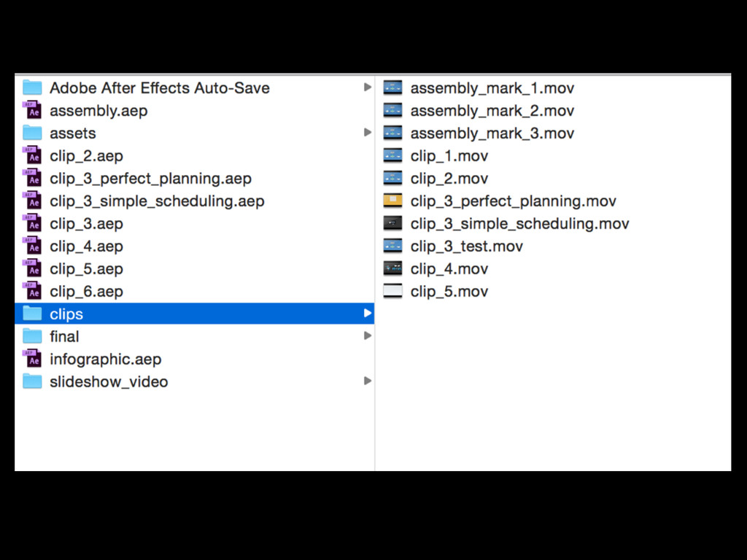Expand the assets folder arrow

(x=368, y=133)
